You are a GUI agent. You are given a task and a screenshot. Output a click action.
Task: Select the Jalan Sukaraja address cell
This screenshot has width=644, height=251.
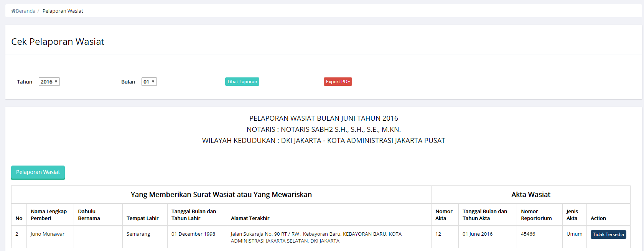coord(316,237)
